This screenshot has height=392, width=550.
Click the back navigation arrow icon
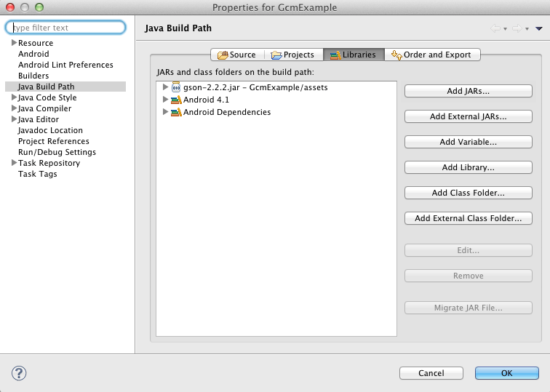pyautogui.click(x=496, y=28)
